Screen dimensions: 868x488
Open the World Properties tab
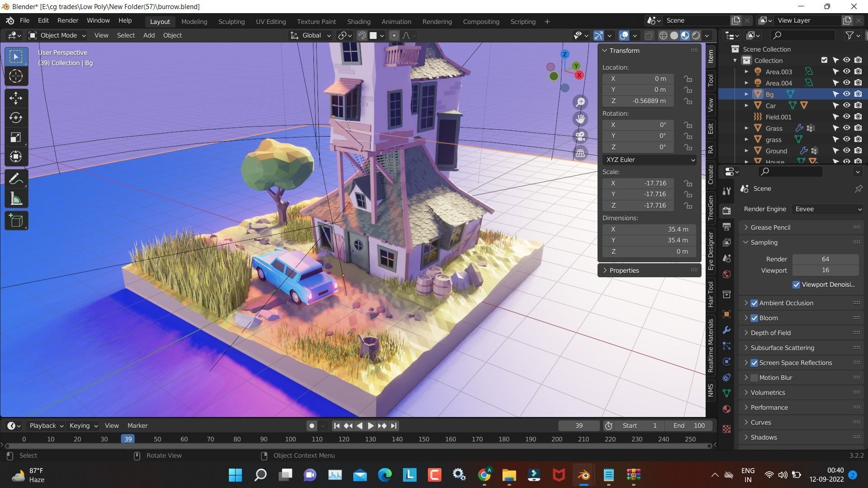[x=726, y=274]
